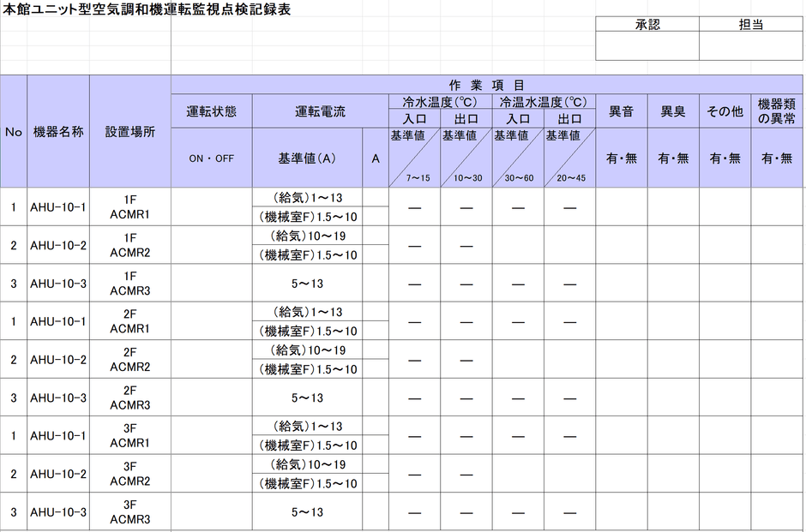
Task: Select the 作業項目 header cell
Action: click(486, 85)
